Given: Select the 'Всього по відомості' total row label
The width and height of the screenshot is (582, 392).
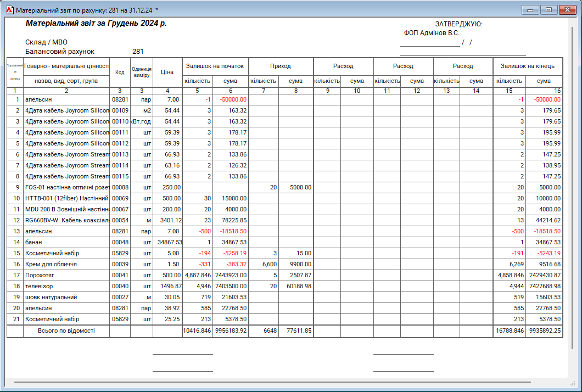Looking at the screenshot, I should [66, 331].
